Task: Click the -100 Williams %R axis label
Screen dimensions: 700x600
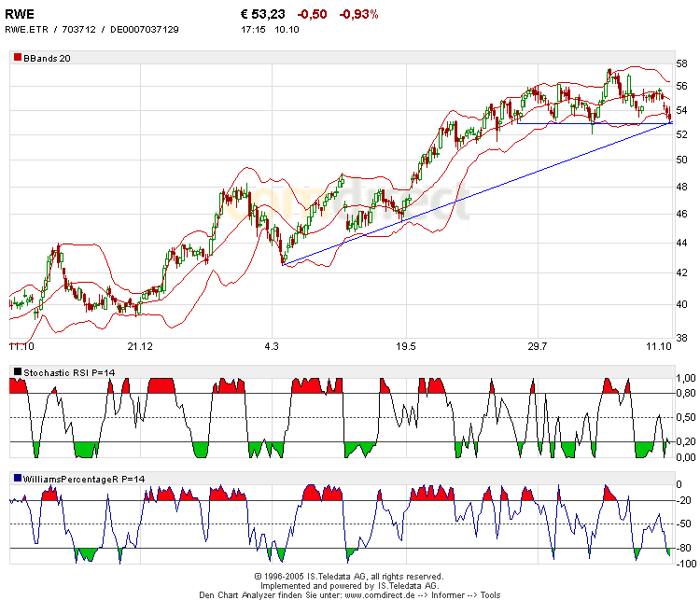Action: click(684, 565)
